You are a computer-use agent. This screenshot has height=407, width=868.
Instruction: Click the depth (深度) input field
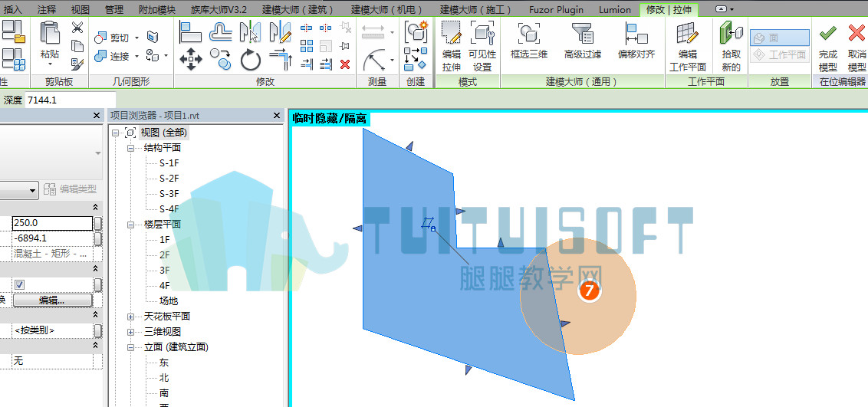(70, 100)
